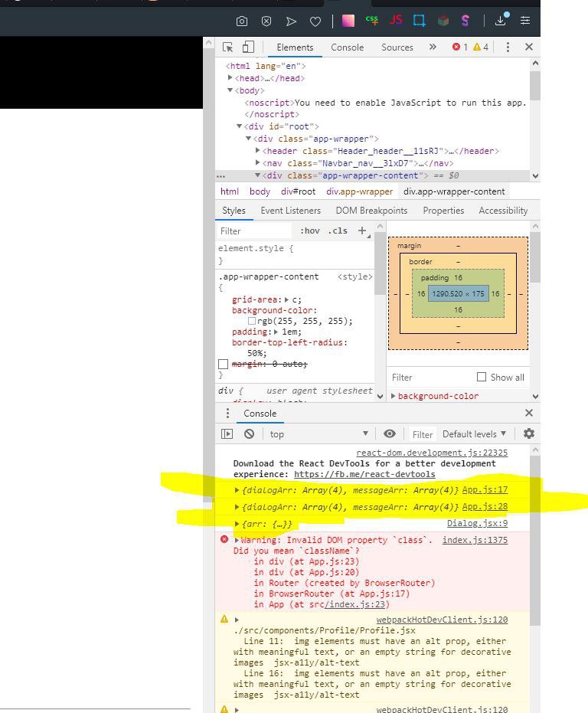
Task: Expand the Navbar_nav element node
Action: pos(258,162)
